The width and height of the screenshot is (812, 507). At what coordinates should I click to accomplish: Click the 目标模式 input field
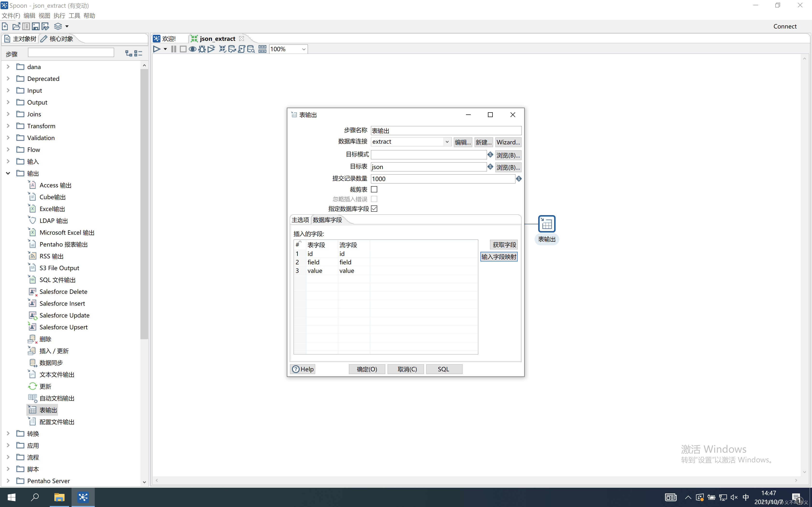[428, 155]
